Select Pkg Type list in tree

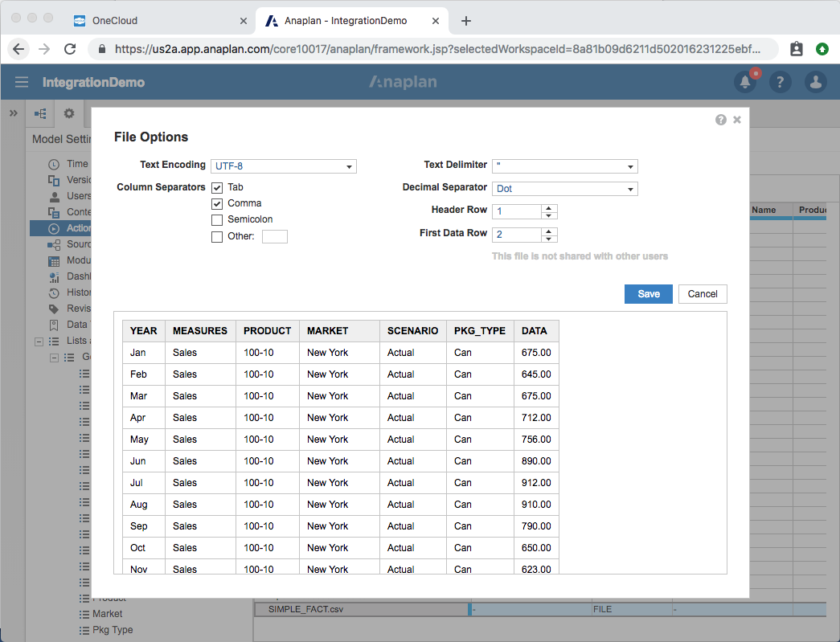113,630
